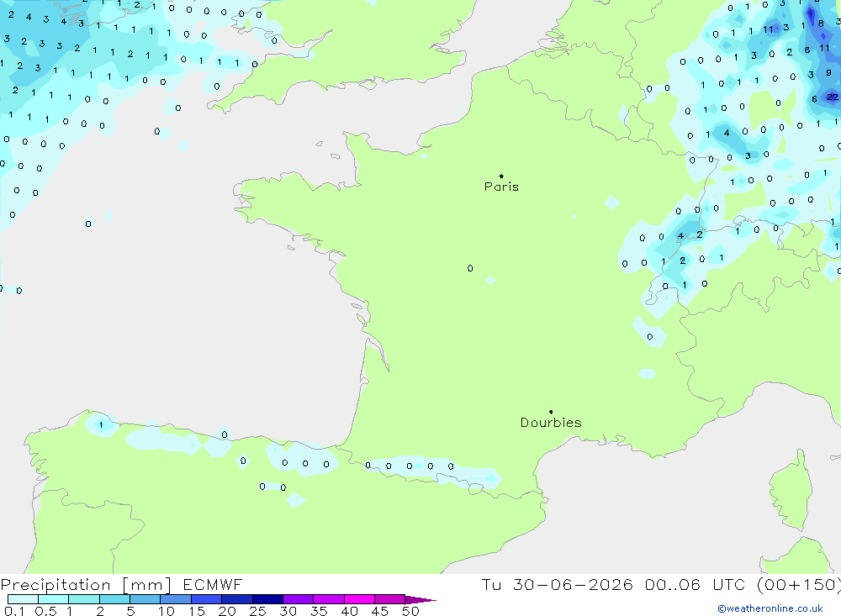Viewport: 841px width, 616px height.
Task: Click the legend label '20'
Action: point(227,611)
